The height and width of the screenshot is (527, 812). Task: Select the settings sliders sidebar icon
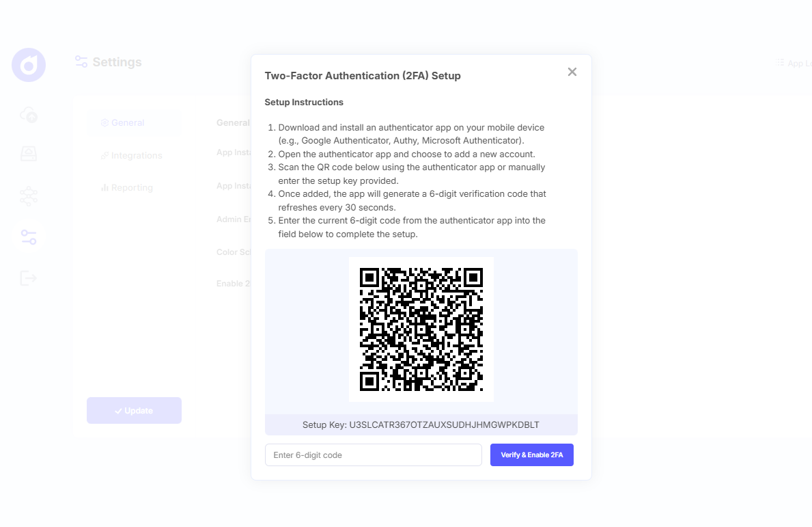pyautogui.click(x=29, y=237)
